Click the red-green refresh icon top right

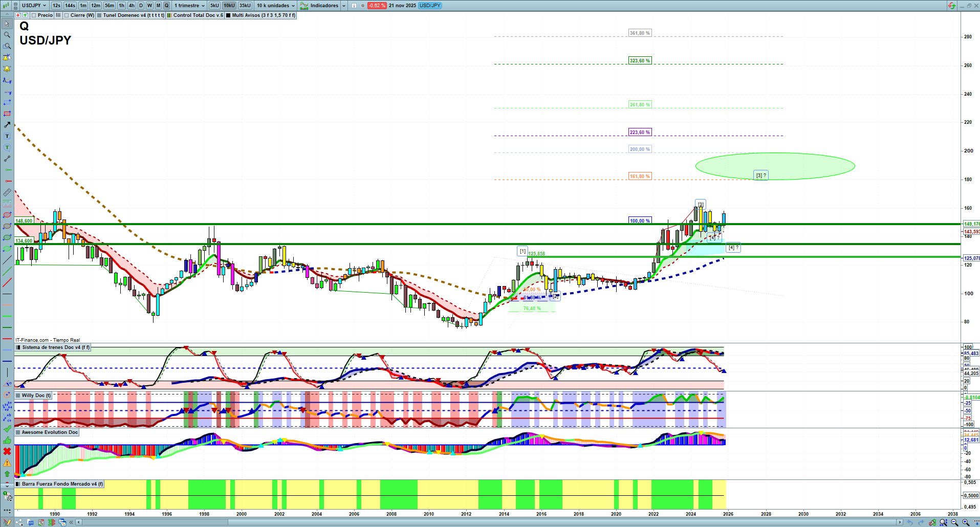tap(951, 6)
